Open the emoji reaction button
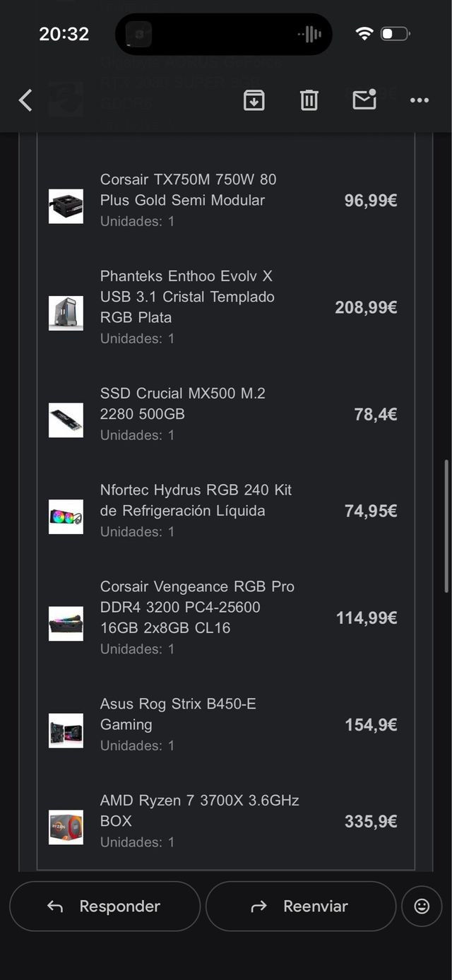This screenshot has height=980, width=452. click(422, 907)
